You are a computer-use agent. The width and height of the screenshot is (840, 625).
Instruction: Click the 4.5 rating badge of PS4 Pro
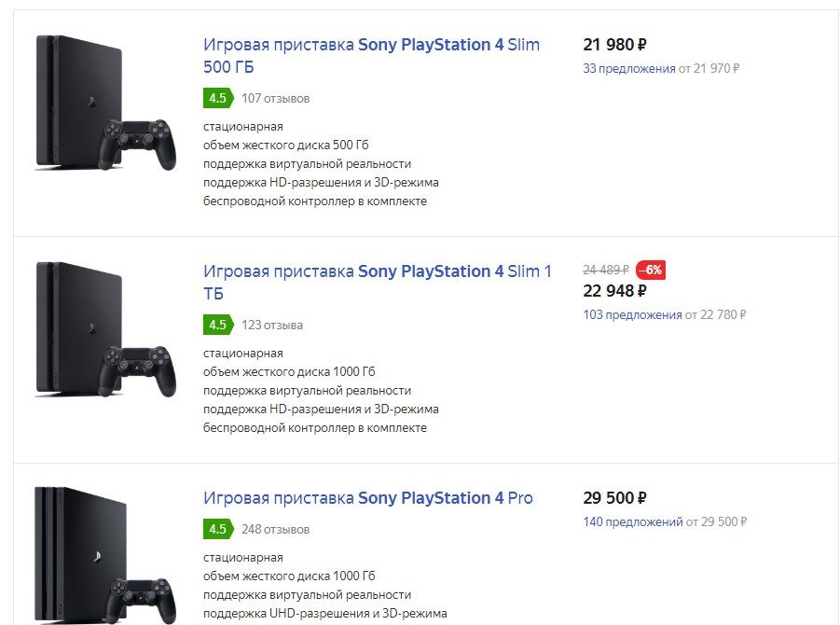pos(216,529)
